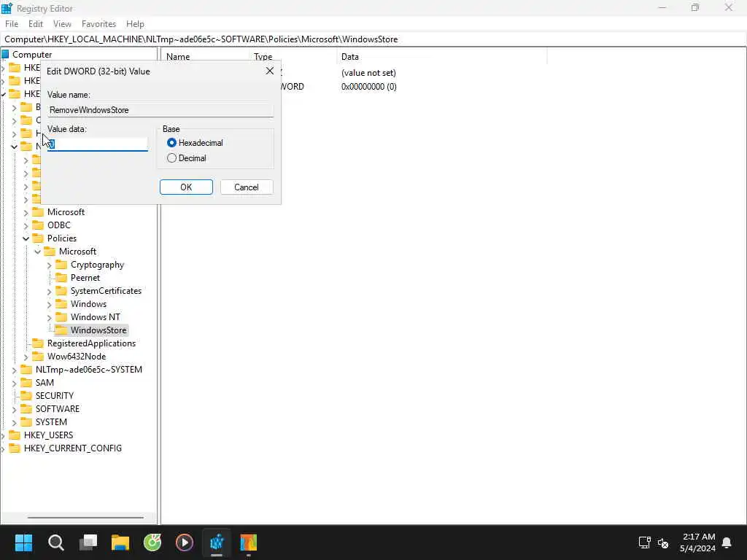
Task: Click the SECURITY folder icon
Action: [x=26, y=396]
